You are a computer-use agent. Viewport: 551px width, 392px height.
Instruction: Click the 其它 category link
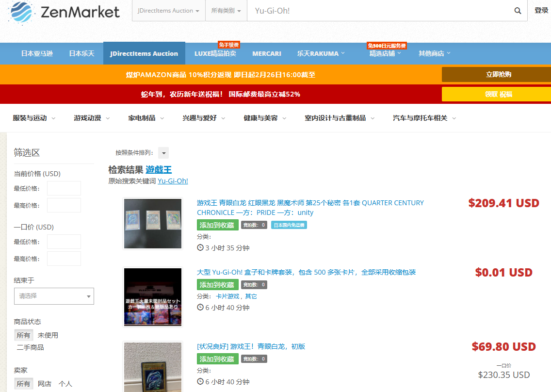(251, 296)
